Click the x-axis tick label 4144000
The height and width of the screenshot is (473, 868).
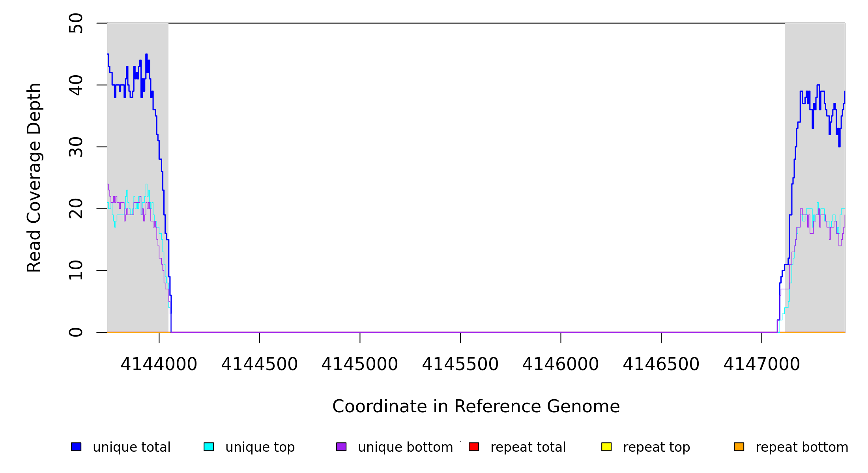pyautogui.click(x=159, y=364)
